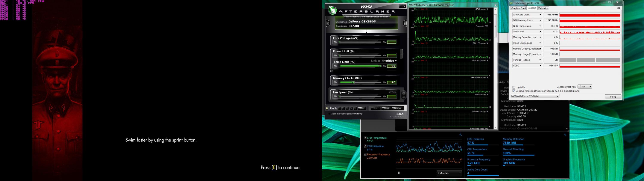Click the Thermal Throttling 100% value
Screen dimensions: 644x181
507,153
